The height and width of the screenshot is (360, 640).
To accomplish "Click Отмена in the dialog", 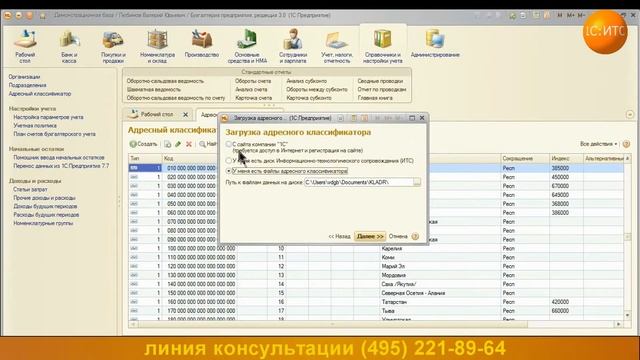I will click(x=398, y=236).
